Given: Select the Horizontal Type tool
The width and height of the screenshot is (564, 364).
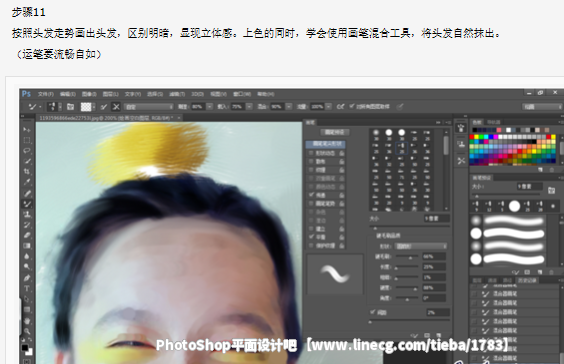Looking at the screenshot, I should 27,288.
